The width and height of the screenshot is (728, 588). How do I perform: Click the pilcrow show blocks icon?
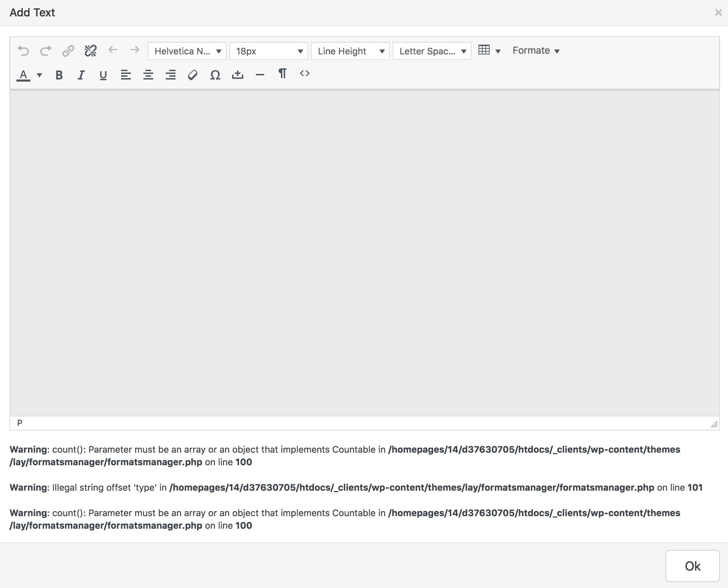click(x=282, y=74)
